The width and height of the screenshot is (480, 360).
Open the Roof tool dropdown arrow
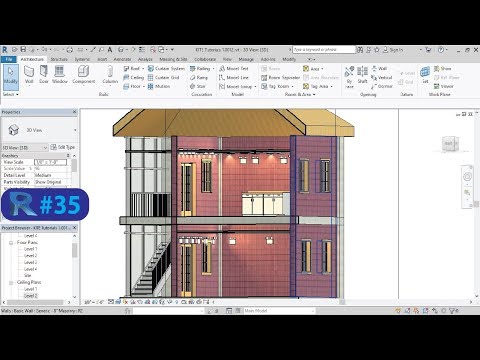pos(143,69)
